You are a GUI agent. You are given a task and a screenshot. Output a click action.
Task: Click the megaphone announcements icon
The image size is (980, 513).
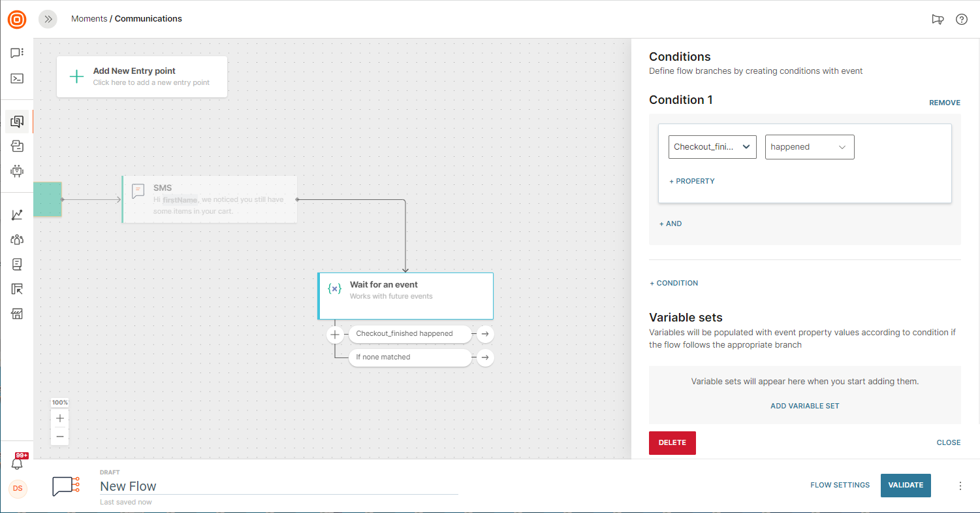coord(938,20)
